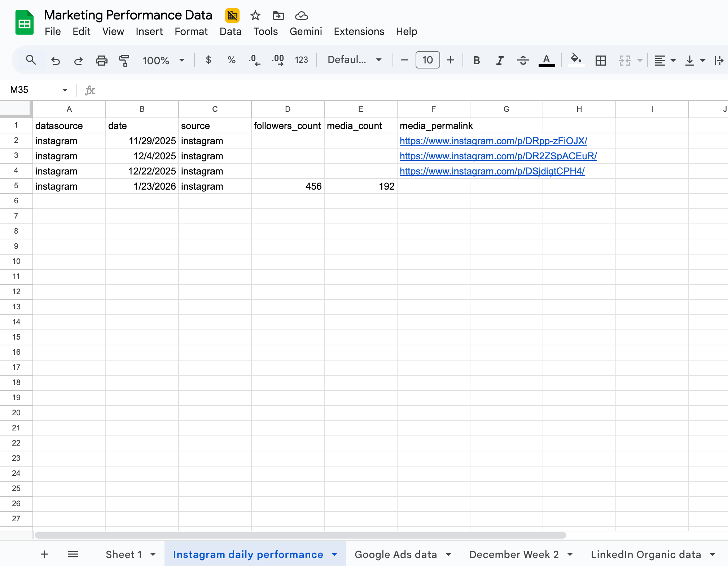Viewport: 728px width, 566px height.
Task: Undo the last action
Action: [x=56, y=60]
